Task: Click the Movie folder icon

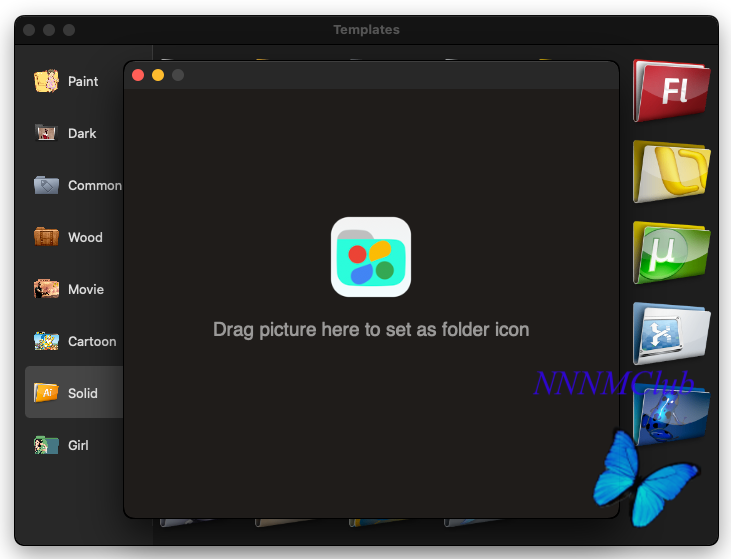Action: 46,289
